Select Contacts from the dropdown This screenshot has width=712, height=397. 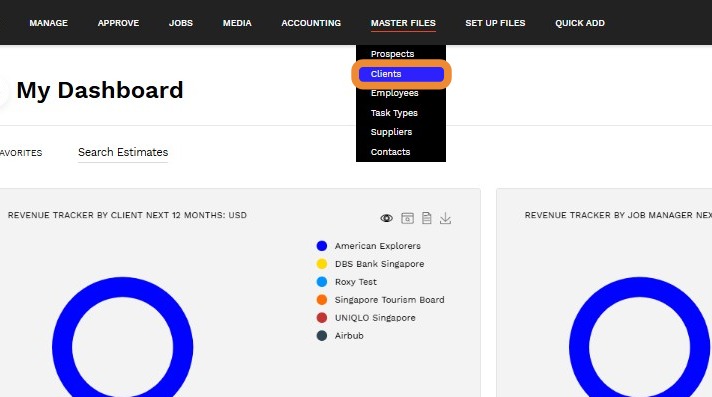pos(391,152)
